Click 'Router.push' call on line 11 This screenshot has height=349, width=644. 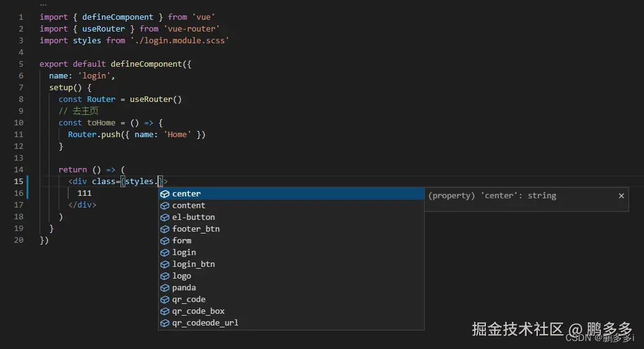tap(94, 135)
